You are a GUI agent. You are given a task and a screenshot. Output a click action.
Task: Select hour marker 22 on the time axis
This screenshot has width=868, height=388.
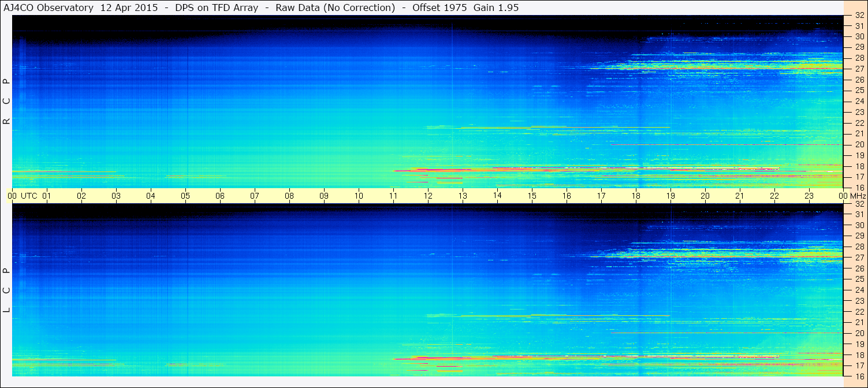click(x=774, y=196)
